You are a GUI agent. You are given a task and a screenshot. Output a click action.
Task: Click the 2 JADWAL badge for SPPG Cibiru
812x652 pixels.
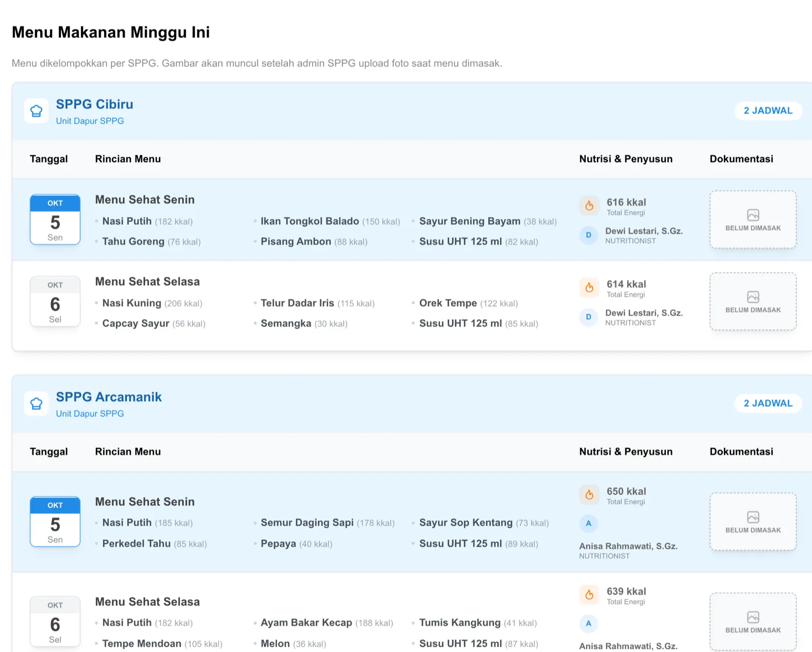(768, 111)
